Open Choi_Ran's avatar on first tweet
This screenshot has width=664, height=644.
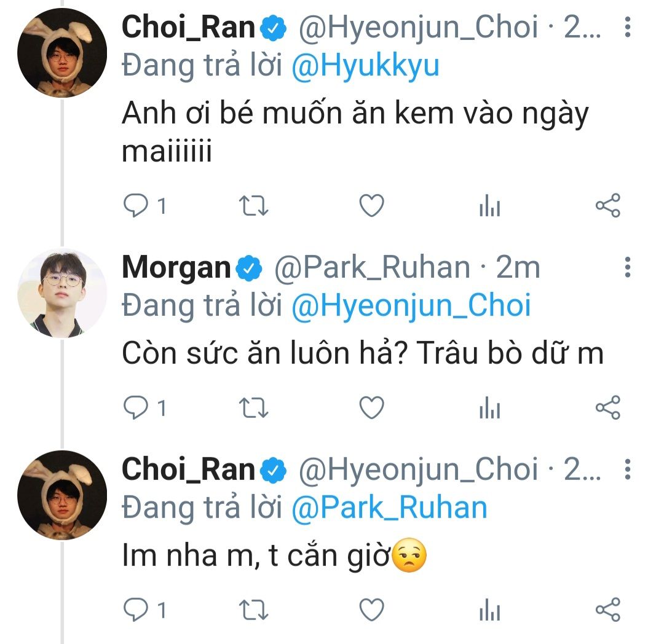pos(62,52)
